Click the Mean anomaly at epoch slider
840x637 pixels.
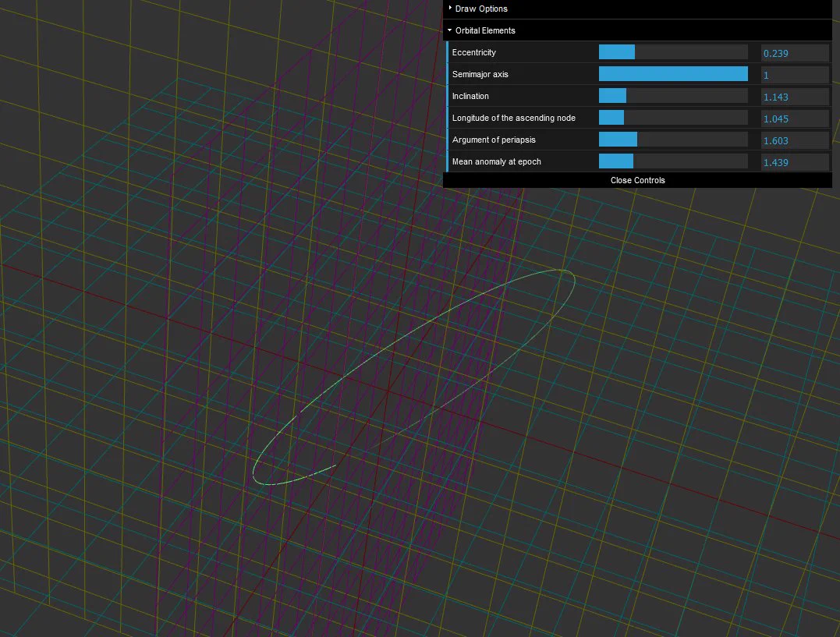673,161
